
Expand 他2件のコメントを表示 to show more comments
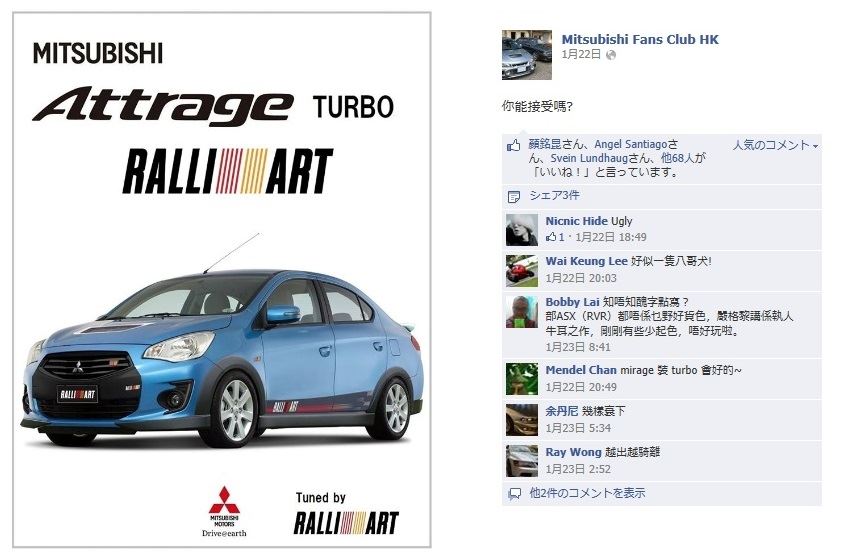coord(587,493)
